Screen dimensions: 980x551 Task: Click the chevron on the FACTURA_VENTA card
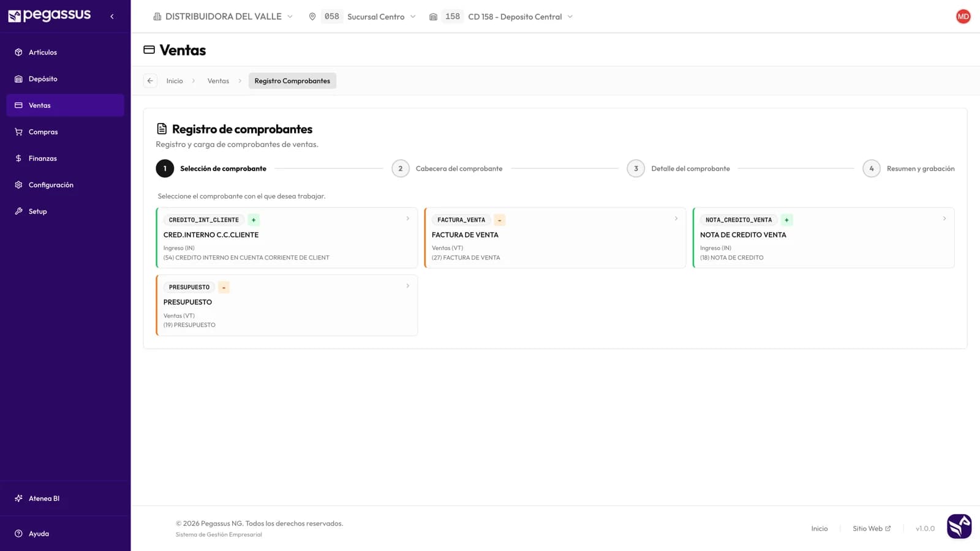[x=676, y=219]
